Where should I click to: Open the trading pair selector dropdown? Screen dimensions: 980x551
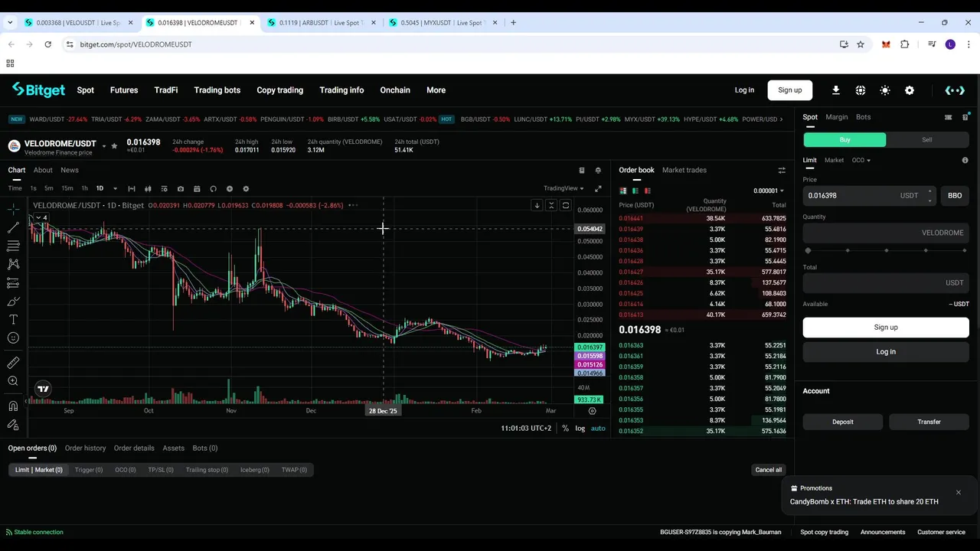pyautogui.click(x=103, y=145)
